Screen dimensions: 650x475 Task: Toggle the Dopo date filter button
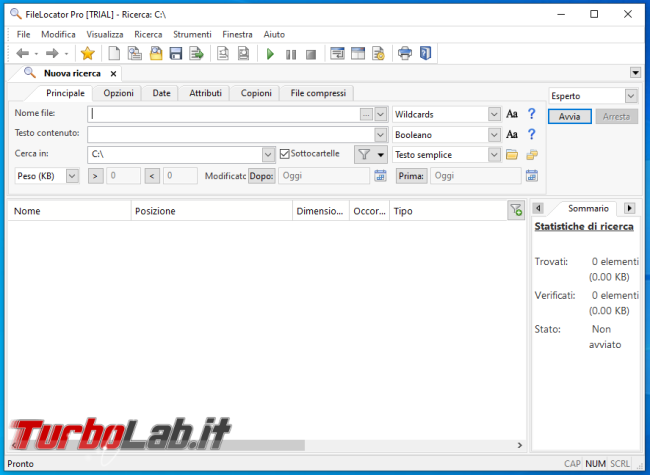pyautogui.click(x=262, y=176)
